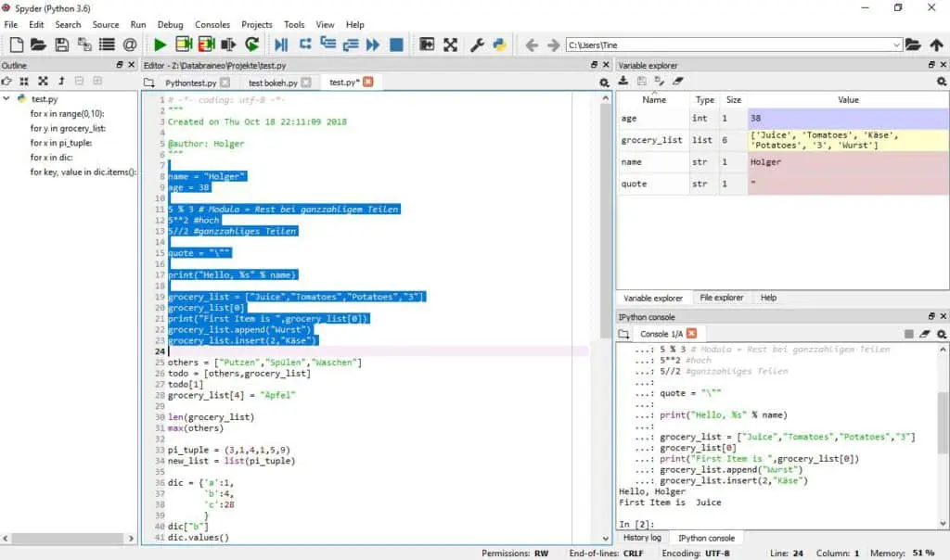This screenshot has height=560, width=950.
Task: Open editor options gear menu
Action: 604,83
